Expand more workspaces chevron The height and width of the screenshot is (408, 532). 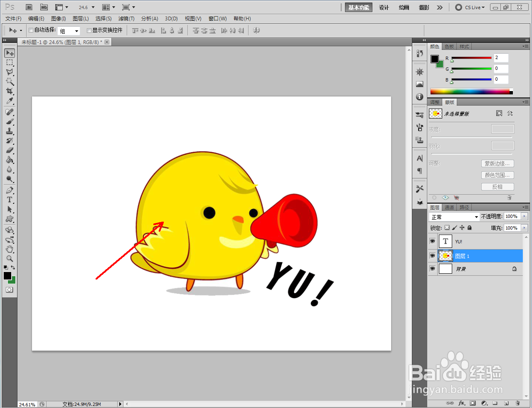[x=440, y=7]
